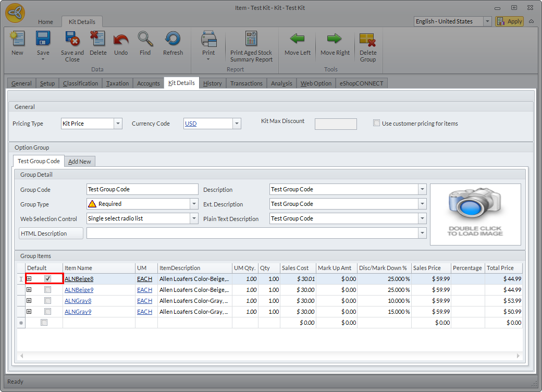Click inside the Group Code field
The image size is (542, 392).
tap(142, 190)
